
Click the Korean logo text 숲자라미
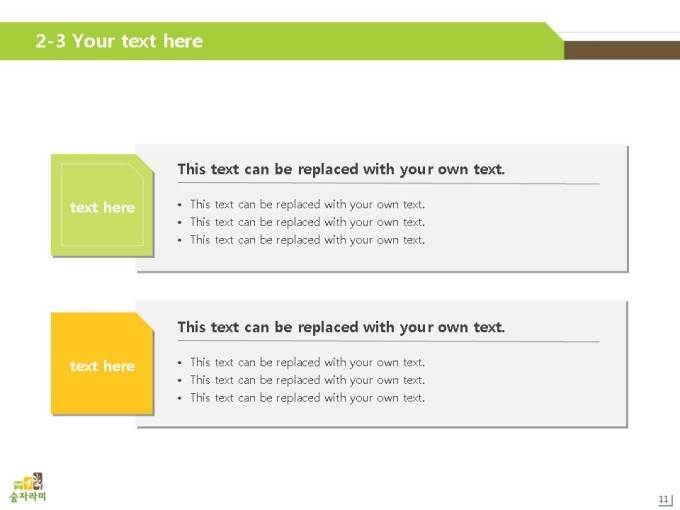click(28, 497)
